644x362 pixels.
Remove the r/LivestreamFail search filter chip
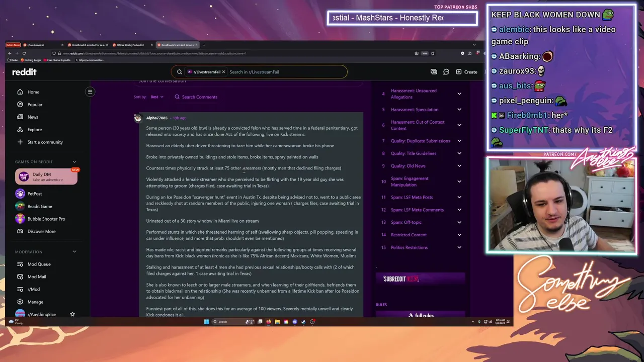[223, 72]
